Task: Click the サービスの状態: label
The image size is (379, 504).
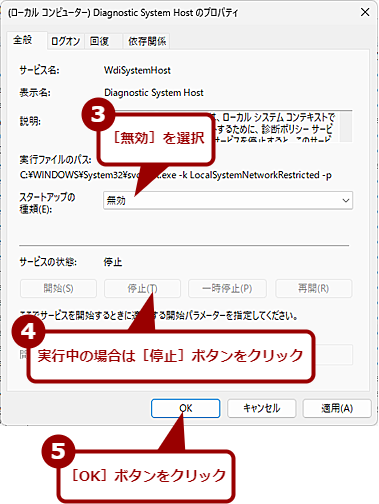Action: coord(48,262)
